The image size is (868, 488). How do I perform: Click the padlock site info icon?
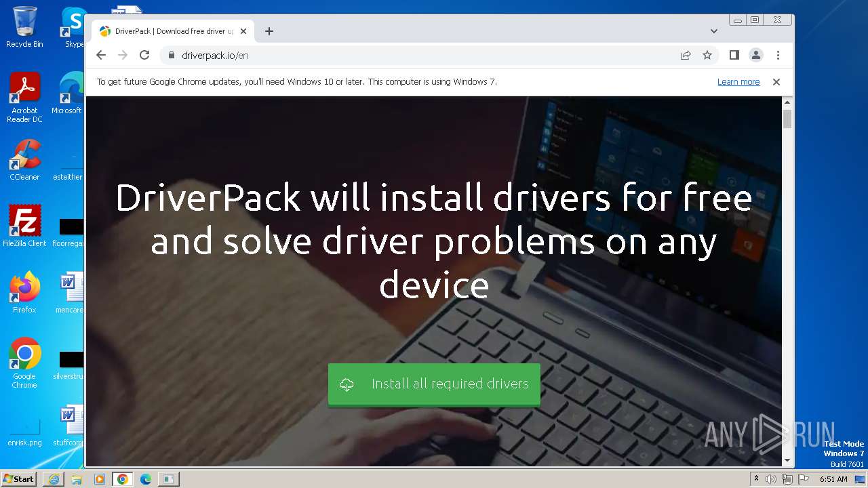pyautogui.click(x=171, y=55)
